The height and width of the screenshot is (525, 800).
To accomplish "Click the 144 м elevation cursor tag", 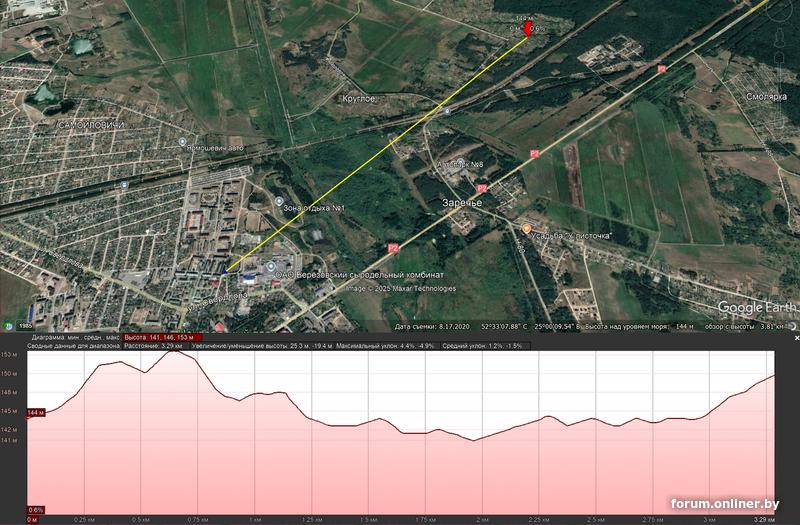I will click(36, 412).
